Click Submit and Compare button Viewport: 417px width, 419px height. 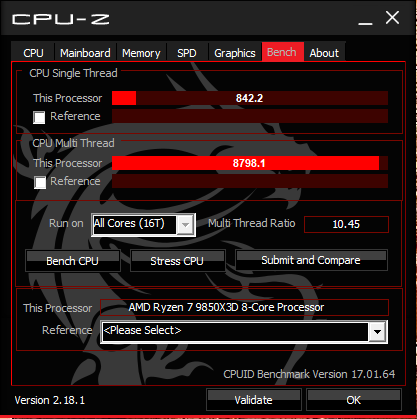pyautogui.click(x=311, y=260)
